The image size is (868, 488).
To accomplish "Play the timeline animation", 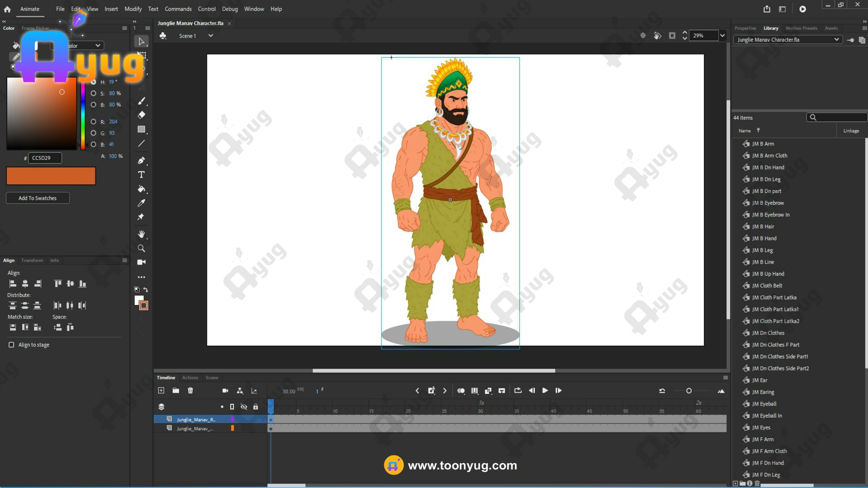I will coord(545,390).
